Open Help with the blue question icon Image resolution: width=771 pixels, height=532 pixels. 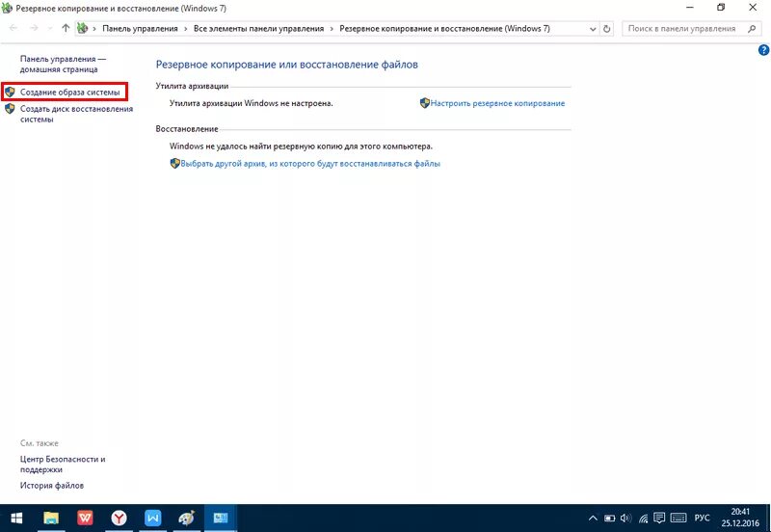click(x=763, y=50)
